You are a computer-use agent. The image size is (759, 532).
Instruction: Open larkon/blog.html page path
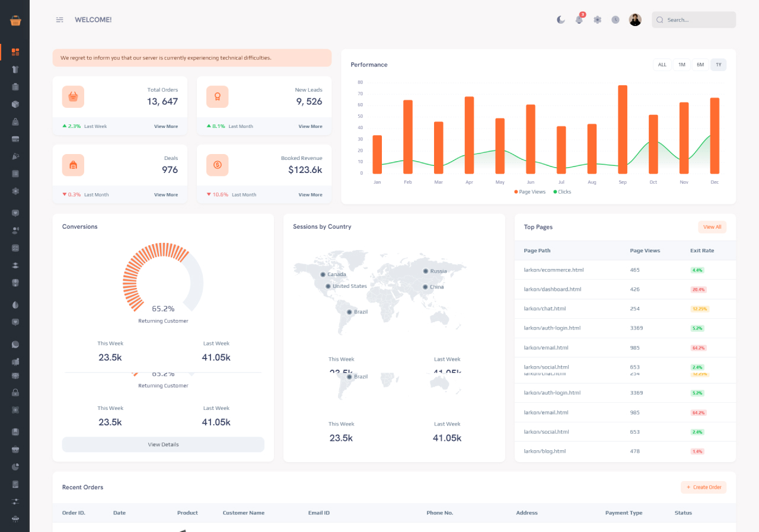(x=545, y=451)
